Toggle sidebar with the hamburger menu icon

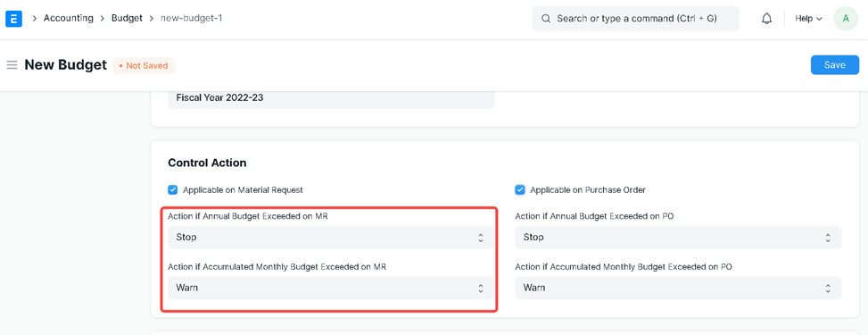pos(12,65)
